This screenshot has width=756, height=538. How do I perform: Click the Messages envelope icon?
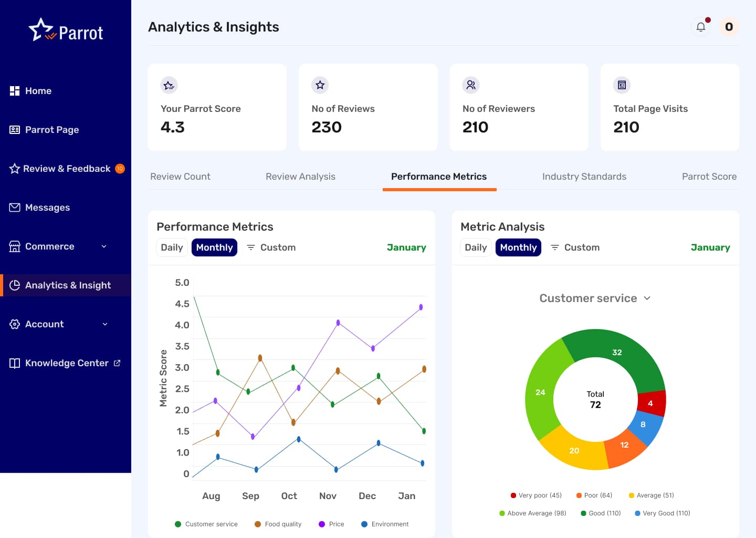pos(15,208)
